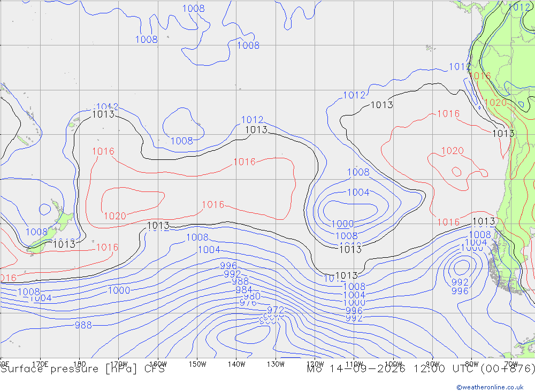Click the 170W longitude label
This screenshot has height=392, width=535.
(x=119, y=364)
